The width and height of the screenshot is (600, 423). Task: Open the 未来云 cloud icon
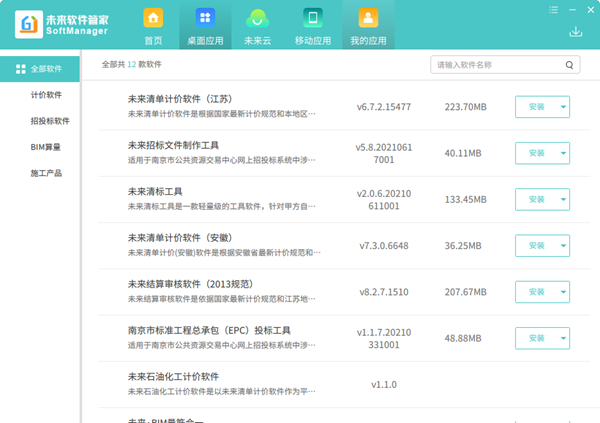coord(257,18)
